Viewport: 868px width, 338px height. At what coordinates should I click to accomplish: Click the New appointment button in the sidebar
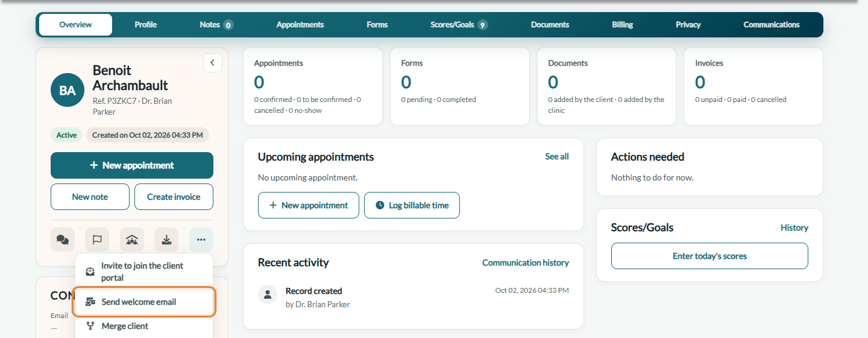tap(132, 165)
